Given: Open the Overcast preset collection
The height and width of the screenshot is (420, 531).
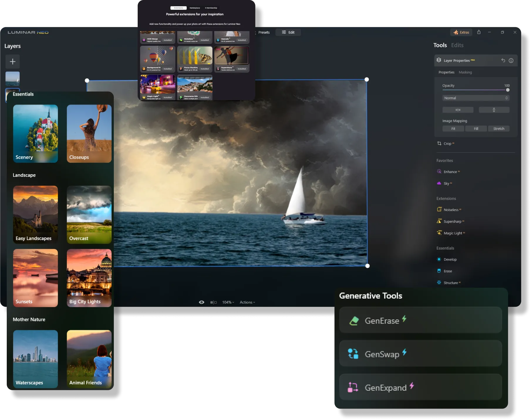Looking at the screenshot, I should coord(89,215).
